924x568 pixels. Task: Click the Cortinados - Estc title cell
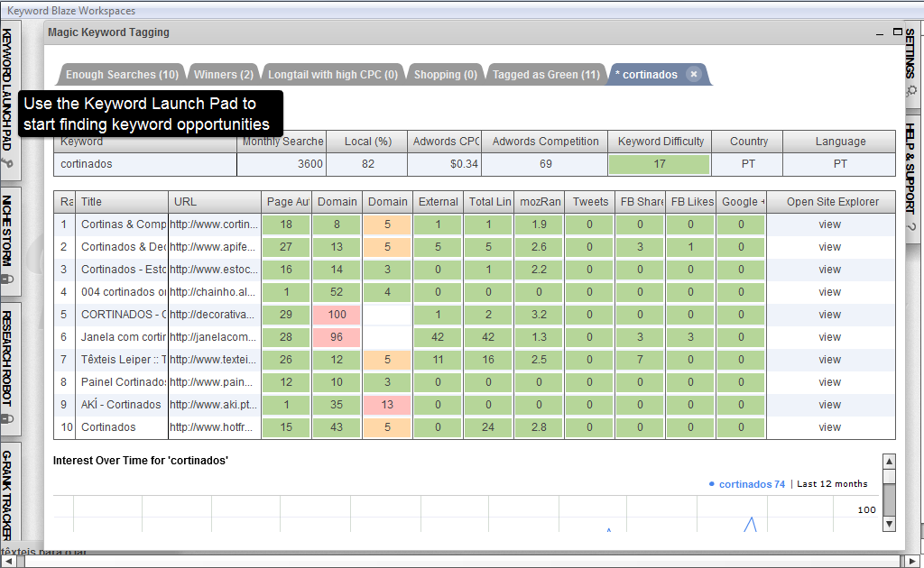click(x=122, y=270)
